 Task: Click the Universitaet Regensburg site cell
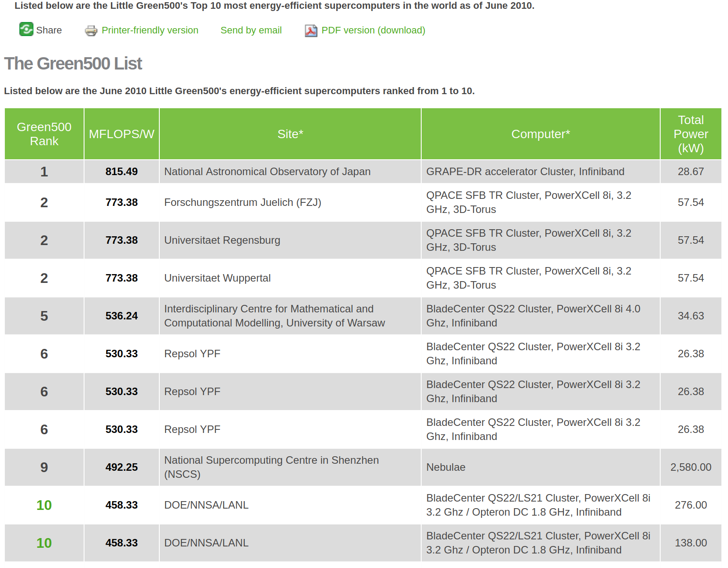[222, 240]
